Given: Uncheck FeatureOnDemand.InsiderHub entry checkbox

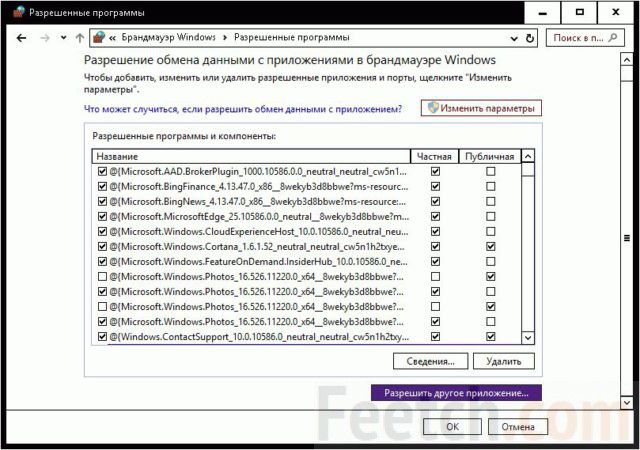Looking at the screenshot, I should 102,262.
